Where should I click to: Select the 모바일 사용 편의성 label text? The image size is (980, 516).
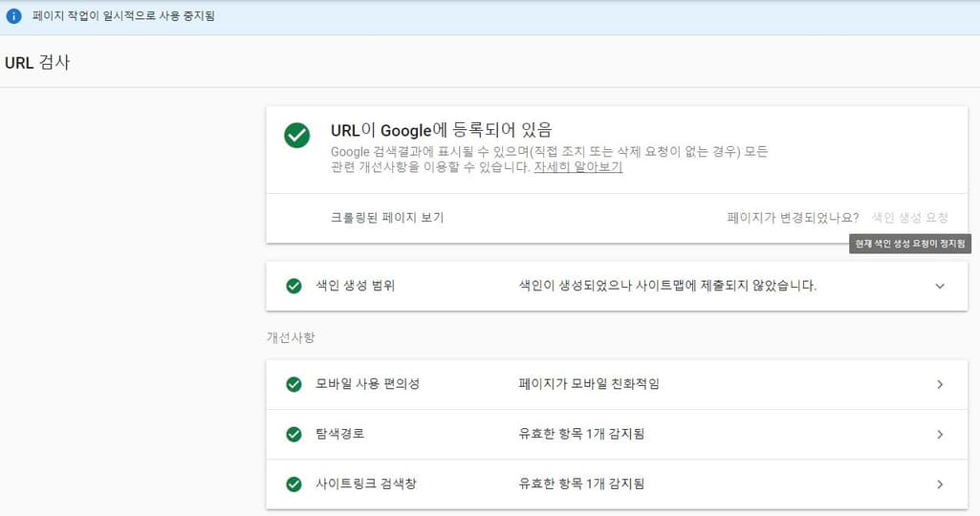click(367, 384)
